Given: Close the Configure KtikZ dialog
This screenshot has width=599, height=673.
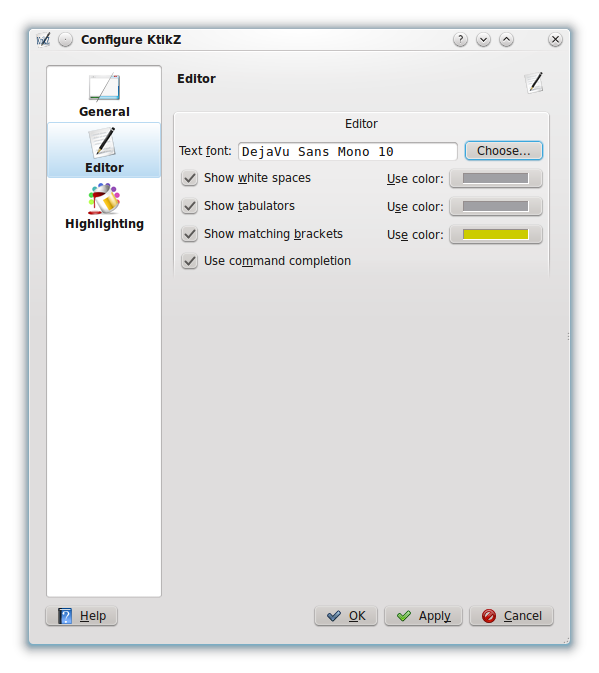Looking at the screenshot, I should click(x=555, y=40).
